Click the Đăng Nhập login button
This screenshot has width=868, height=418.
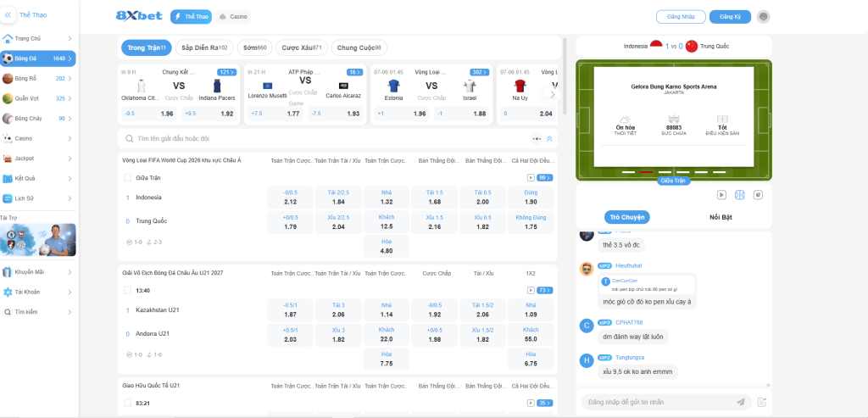pos(680,16)
